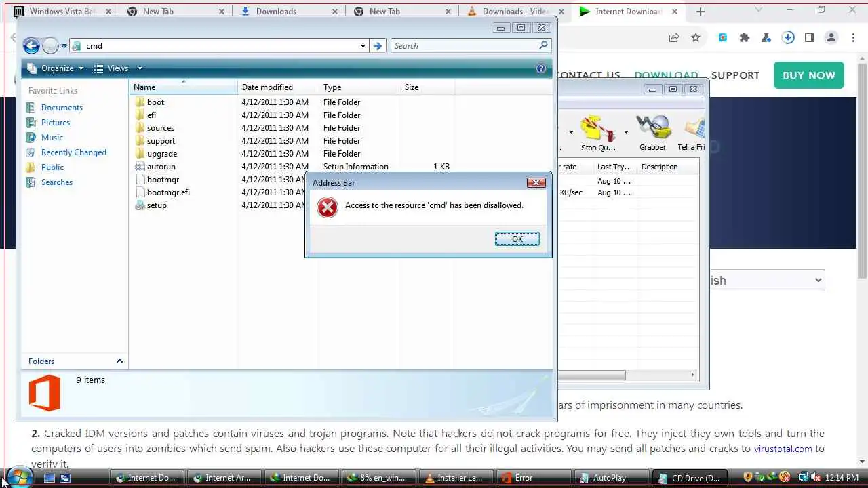Open dropdown arrow beside IDM Stop Queue
Viewport: 868px width, 488px height.
coord(625,132)
